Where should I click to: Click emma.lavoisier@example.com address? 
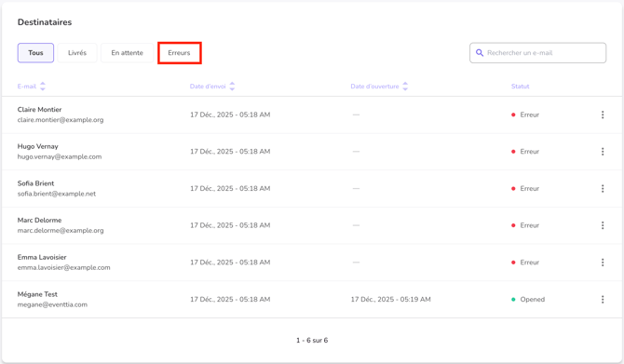point(63,267)
